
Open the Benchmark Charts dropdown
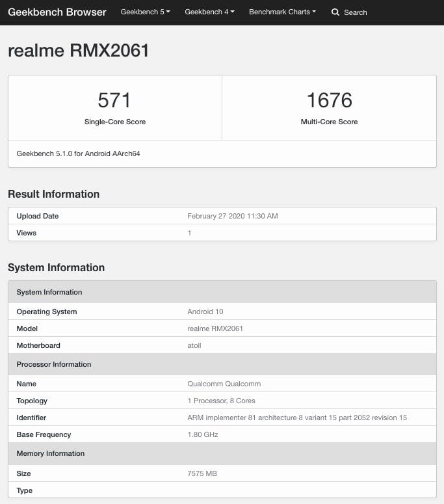(282, 12)
